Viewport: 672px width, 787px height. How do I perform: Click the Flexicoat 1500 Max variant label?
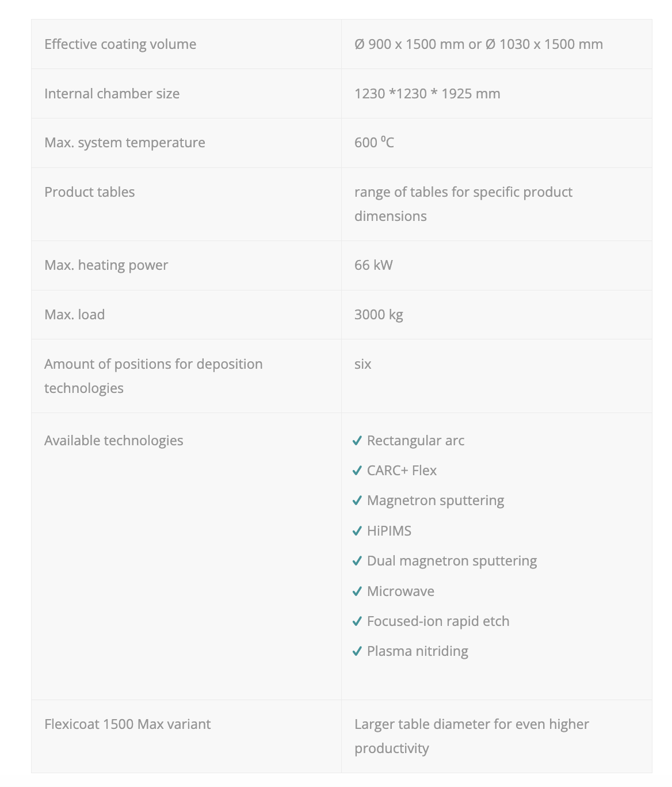pyautogui.click(x=128, y=724)
